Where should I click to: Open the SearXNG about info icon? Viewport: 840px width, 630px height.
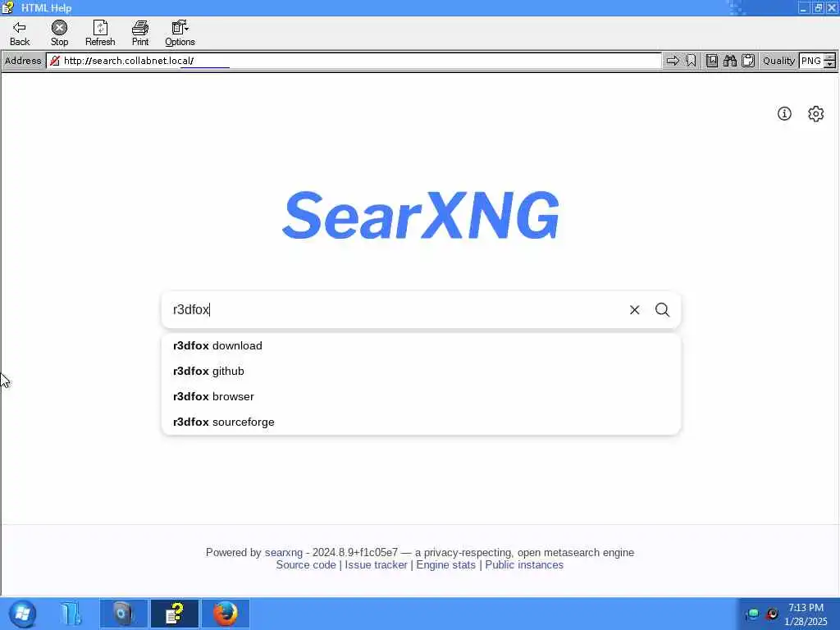[784, 113]
